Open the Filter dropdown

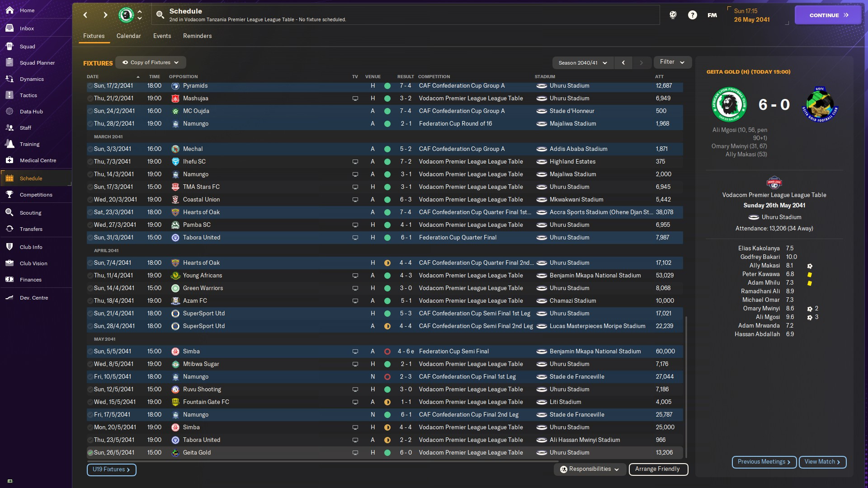pos(672,62)
